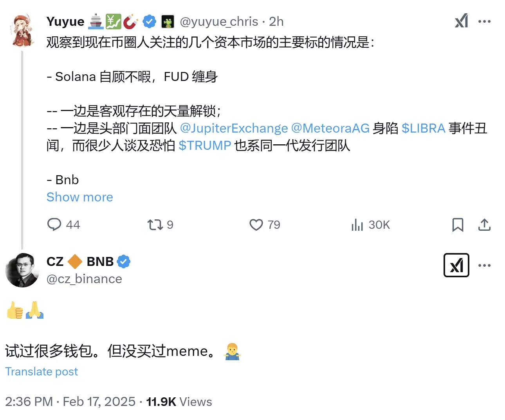Expand the tweet with Show more
This screenshot has height=420, width=505.
point(79,197)
